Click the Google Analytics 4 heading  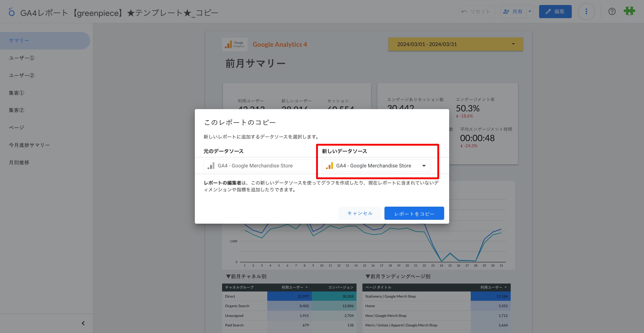pos(280,44)
